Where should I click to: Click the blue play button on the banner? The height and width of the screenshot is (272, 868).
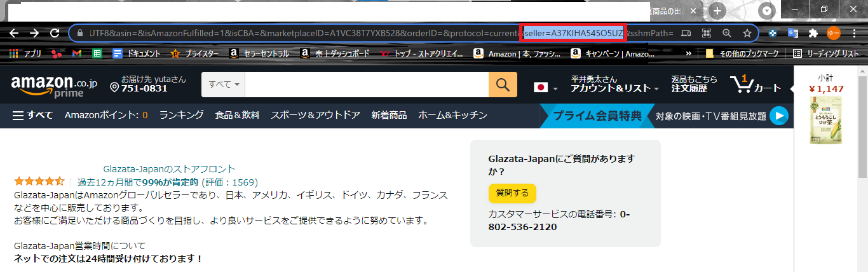(x=778, y=116)
